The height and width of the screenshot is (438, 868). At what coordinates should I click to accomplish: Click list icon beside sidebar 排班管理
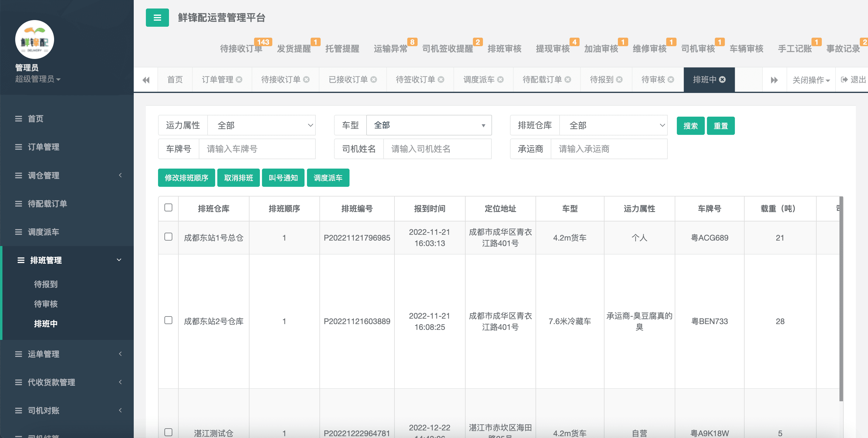(21, 260)
